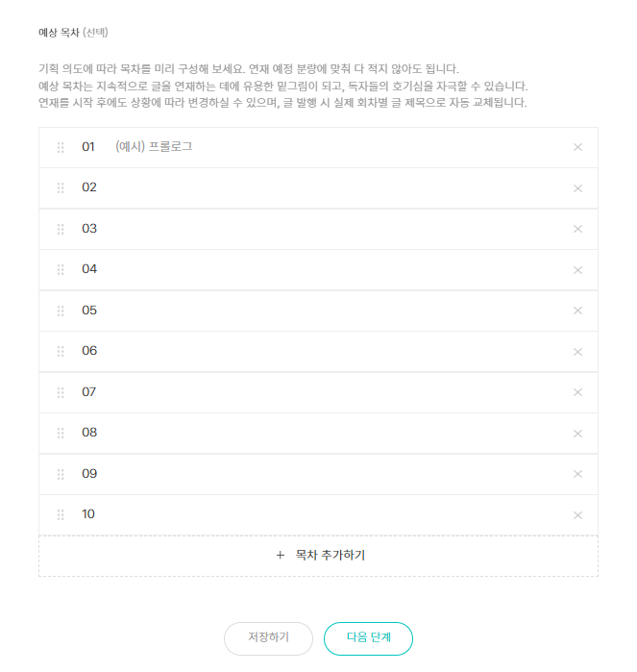Select the grip icon for row 04
637x672 pixels.
pyautogui.click(x=61, y=270)
